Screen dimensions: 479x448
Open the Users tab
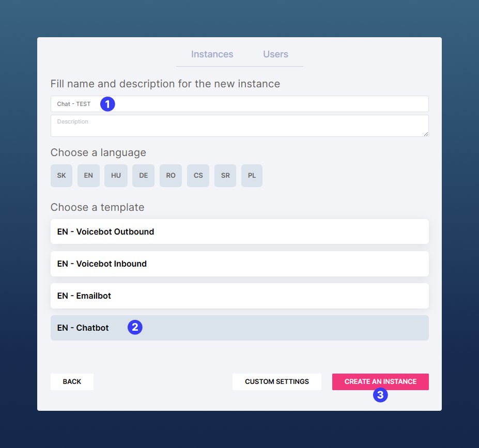point(275,54)
